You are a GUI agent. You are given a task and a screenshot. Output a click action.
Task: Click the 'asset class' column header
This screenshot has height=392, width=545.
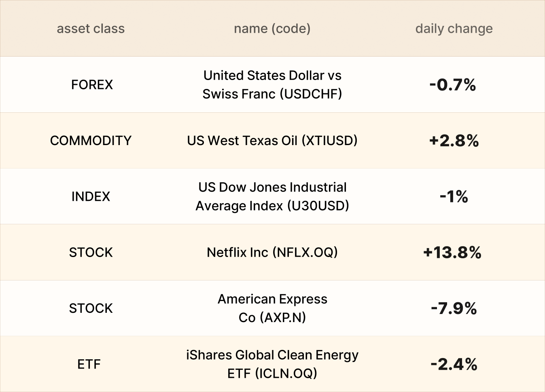(x=91, y=29)
